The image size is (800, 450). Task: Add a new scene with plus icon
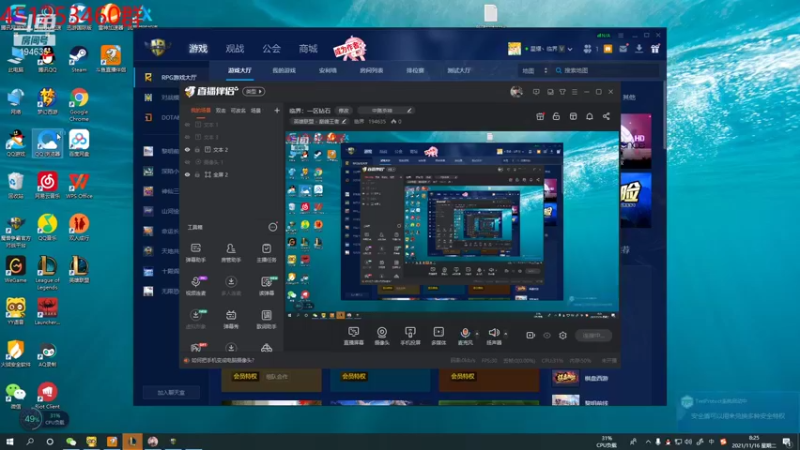(277, 110)
